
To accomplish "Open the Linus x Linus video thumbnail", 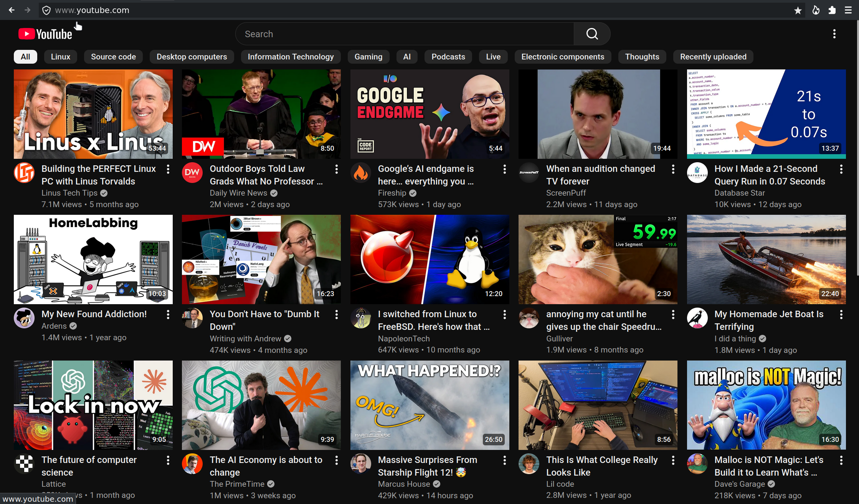I will pyautogui.click(x=93, y=114).
